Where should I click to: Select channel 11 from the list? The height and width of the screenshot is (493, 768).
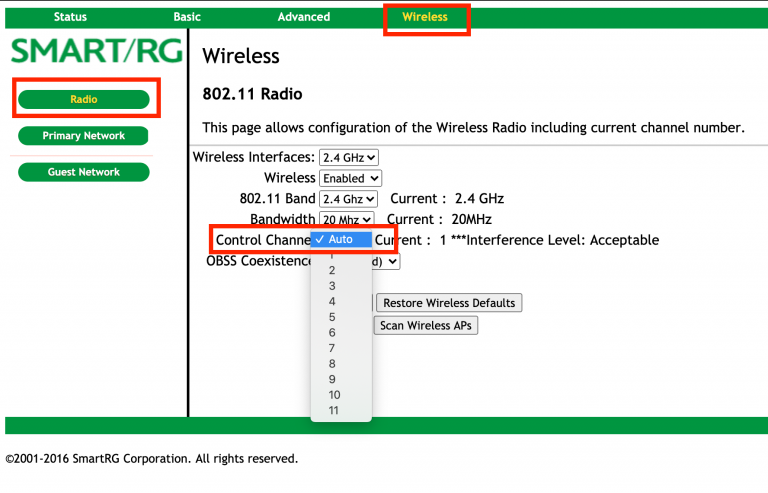point(334,410)
